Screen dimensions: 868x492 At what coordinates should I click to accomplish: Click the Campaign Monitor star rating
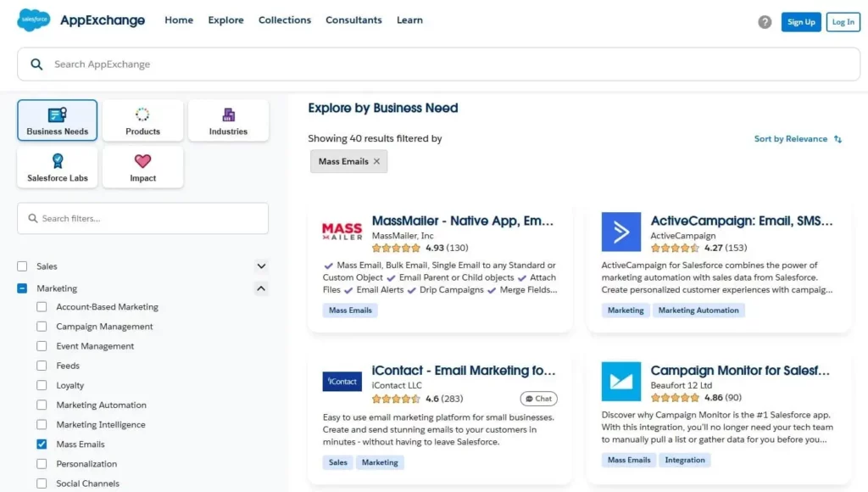point(675,397)
